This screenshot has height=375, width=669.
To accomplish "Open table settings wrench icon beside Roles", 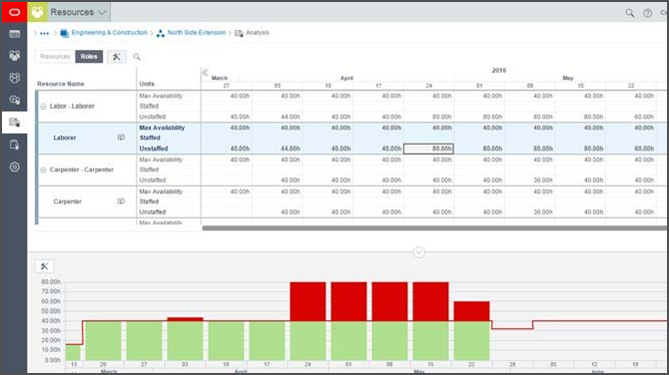I will click(116, 56).
